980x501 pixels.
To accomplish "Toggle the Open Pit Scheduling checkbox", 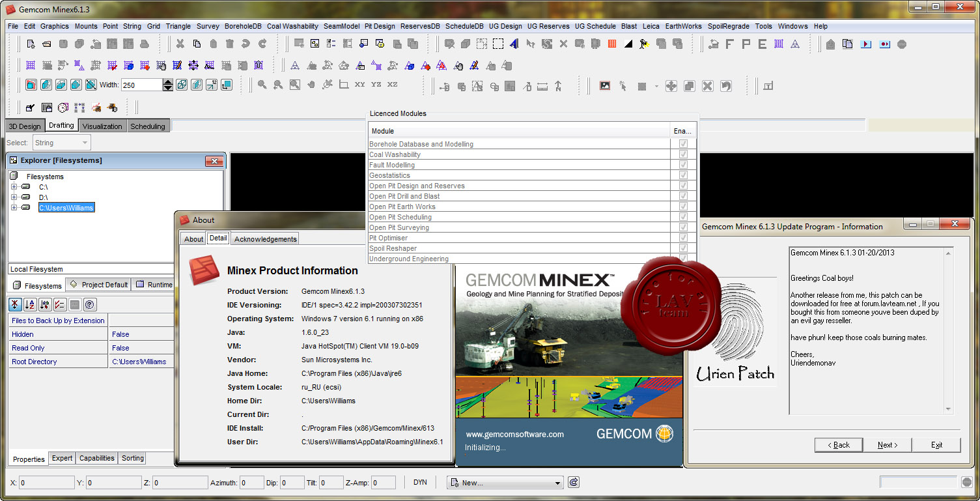I will click(x=683, y=217).
